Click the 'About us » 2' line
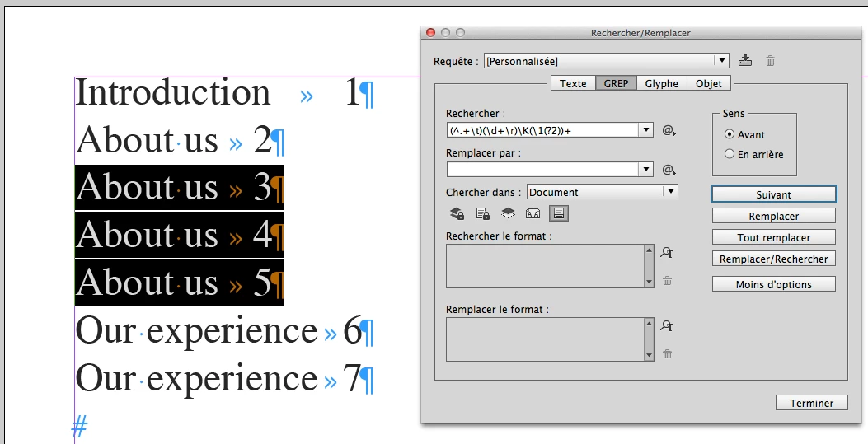Viewport: 868px width, 444px height. pos(180,140)
